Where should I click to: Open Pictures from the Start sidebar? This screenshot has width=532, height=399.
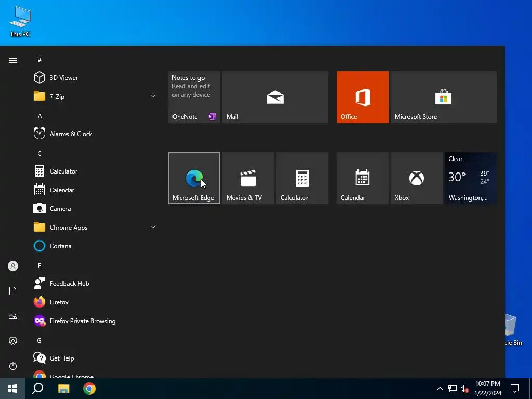click(x=13, y=316)
